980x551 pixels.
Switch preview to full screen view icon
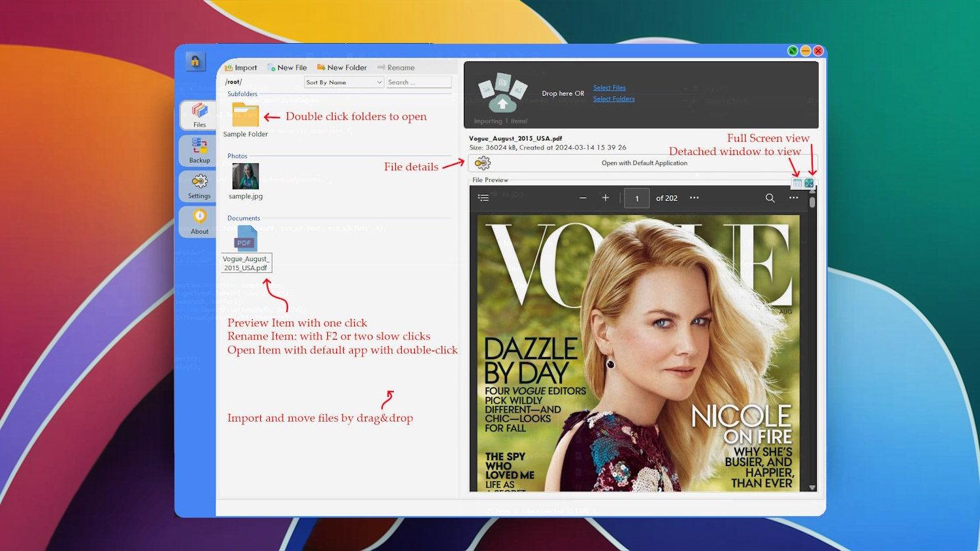pyautogui.click(x=809, y=183)
